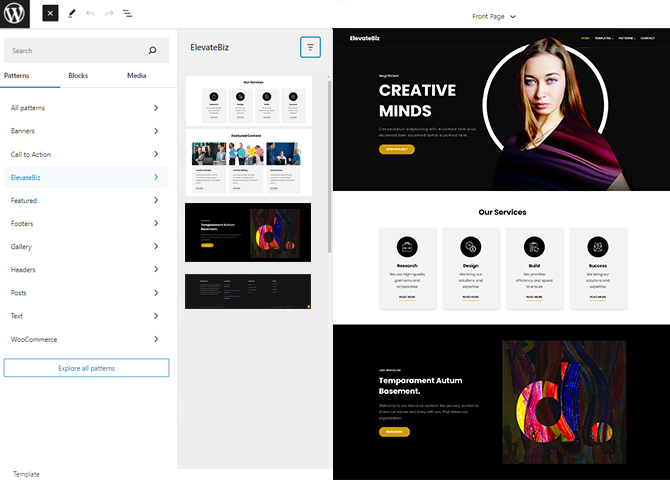The image size is (670, 480).
Task: Switch to the Blocks tab
Action: (x=78, y=76)
